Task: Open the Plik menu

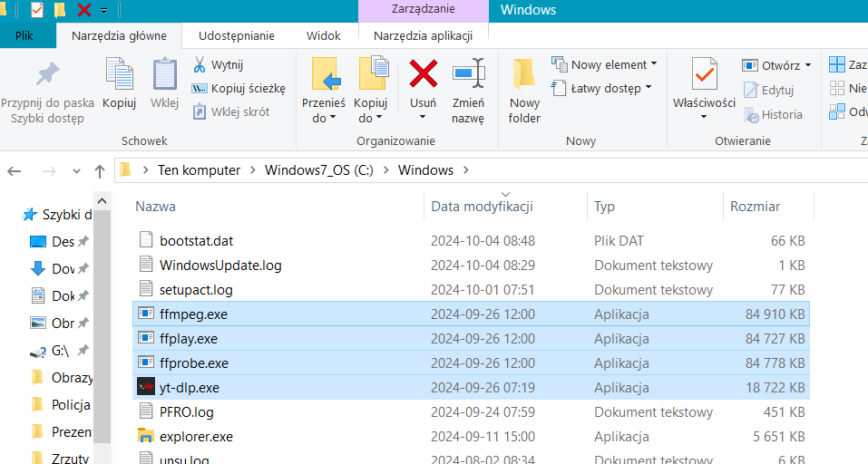Action: click(24, 35)
